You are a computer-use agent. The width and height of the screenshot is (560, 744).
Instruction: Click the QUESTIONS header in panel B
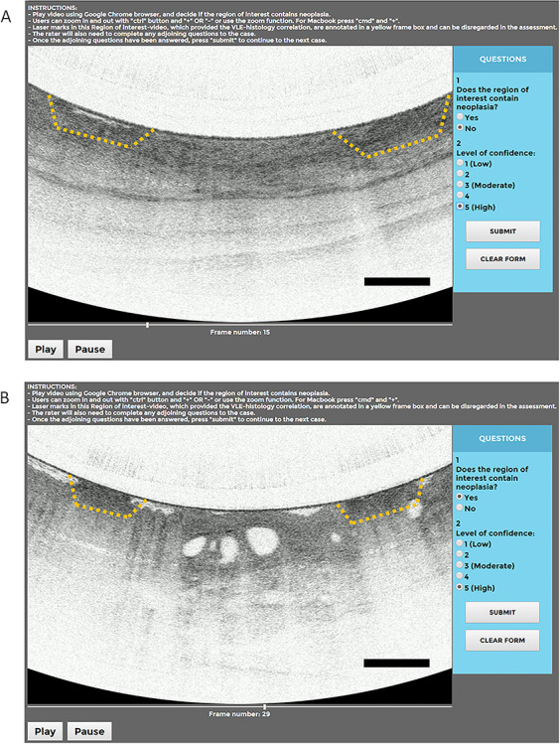[502, 438]
